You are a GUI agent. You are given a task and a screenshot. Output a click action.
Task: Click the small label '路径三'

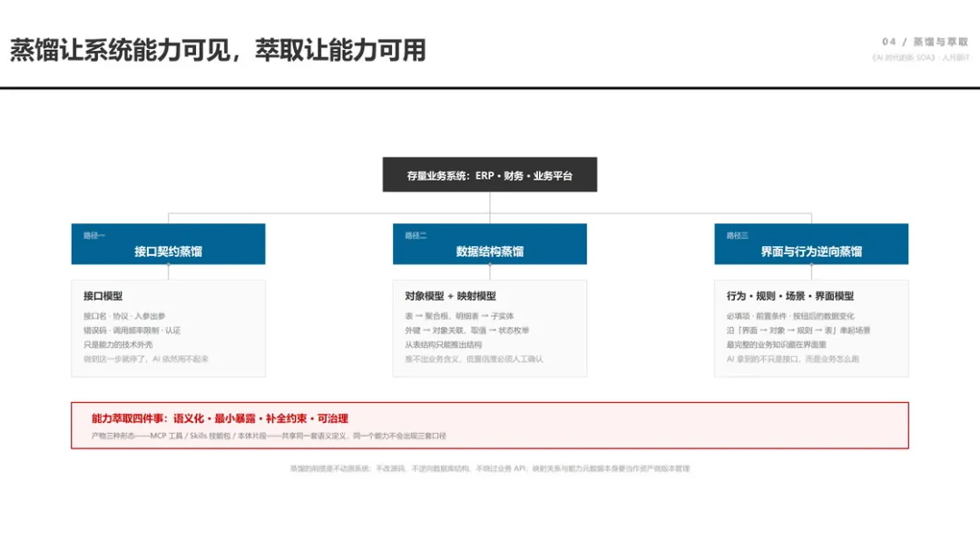[738, 236]
